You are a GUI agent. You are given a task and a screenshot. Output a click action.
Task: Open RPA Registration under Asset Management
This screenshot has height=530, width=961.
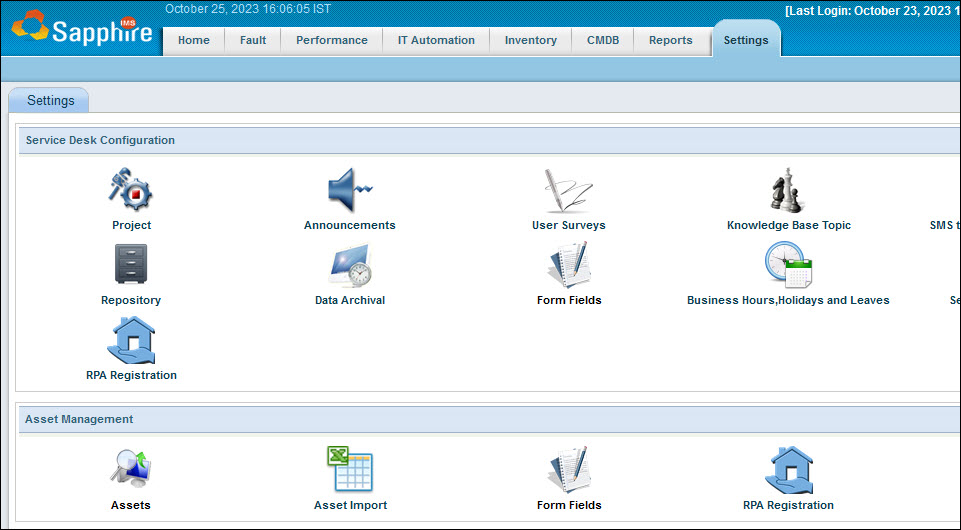pos(788,471)
